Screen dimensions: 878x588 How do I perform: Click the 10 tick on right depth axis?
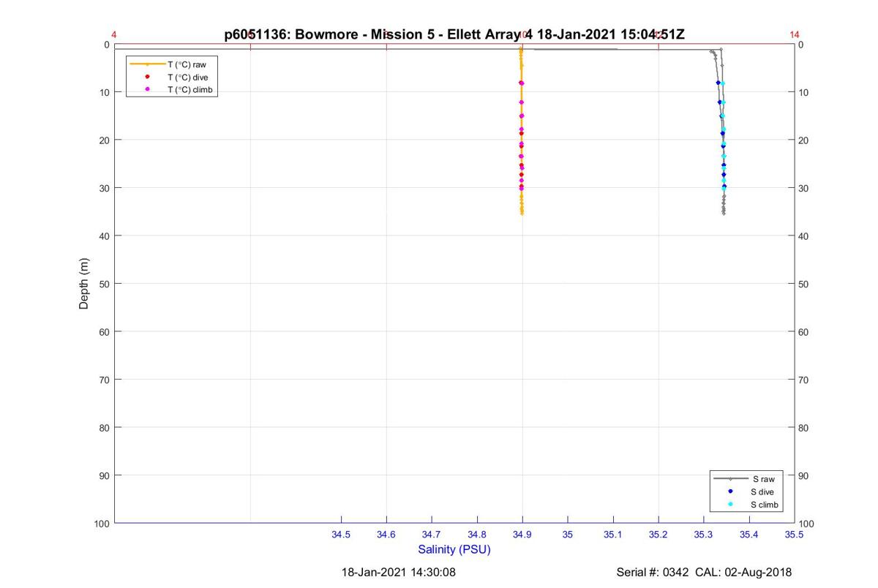tap(804, 92)
